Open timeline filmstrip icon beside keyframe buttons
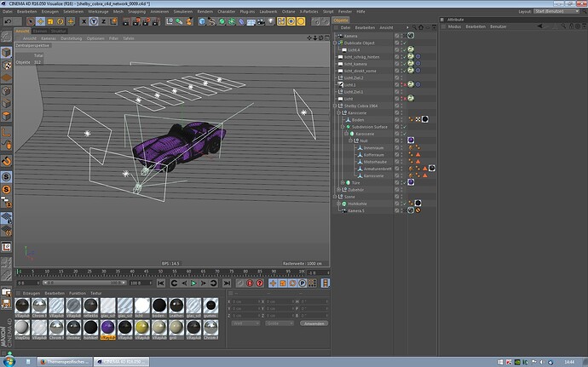 (x=326, y=283)
